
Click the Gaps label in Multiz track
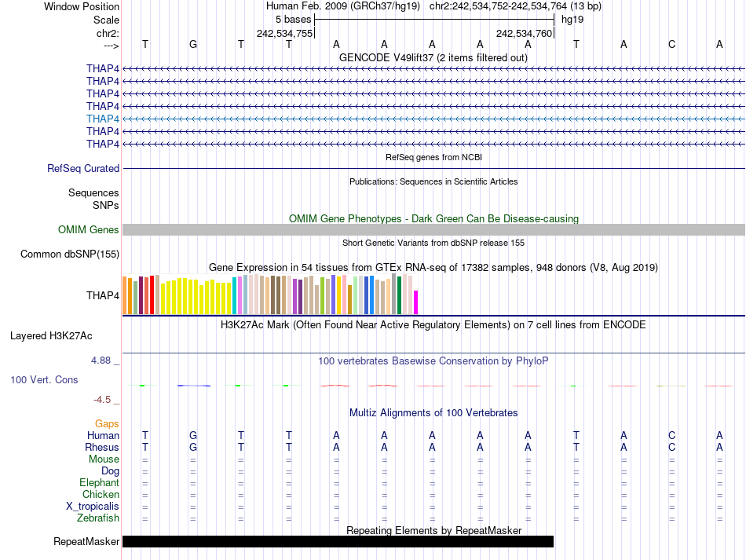click(x=107, y=423)
